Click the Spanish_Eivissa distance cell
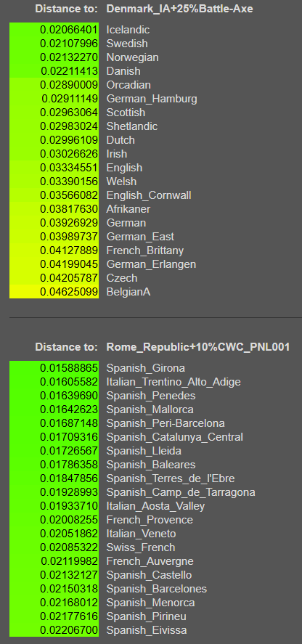The image size is (302, 644). 54,630
